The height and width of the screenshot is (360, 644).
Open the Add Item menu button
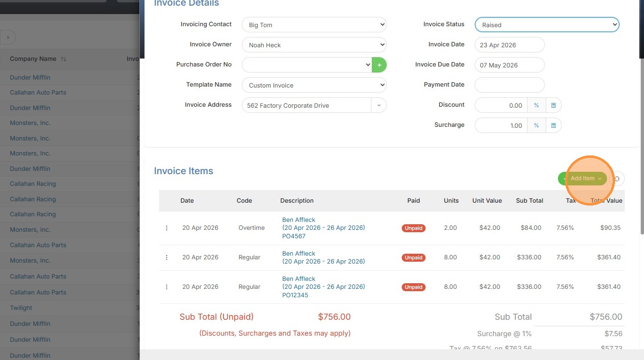pyautogui.click(x=585, y=178)
